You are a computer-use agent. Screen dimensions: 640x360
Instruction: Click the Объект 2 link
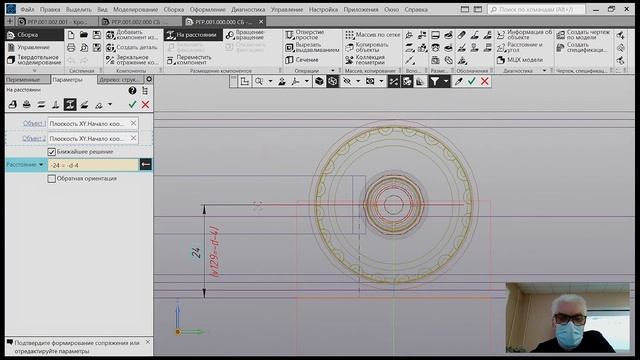click(x=34, y=139)
